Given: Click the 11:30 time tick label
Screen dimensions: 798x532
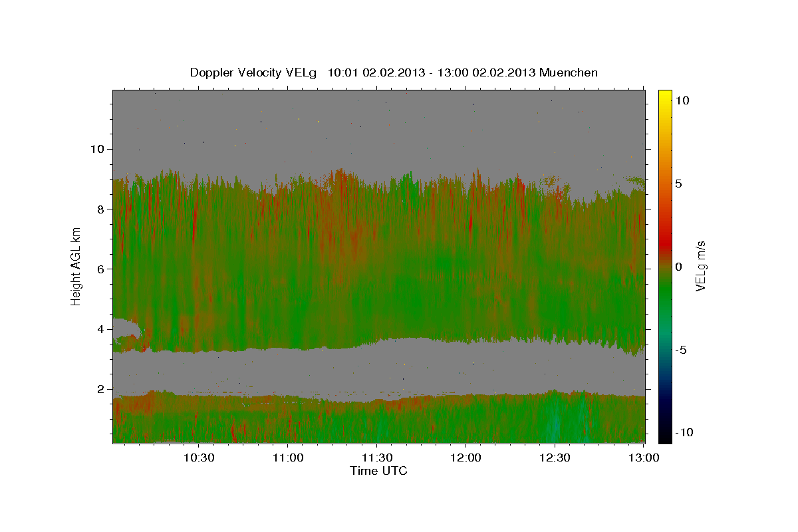Looking at the screenshot, I should 376,458.
